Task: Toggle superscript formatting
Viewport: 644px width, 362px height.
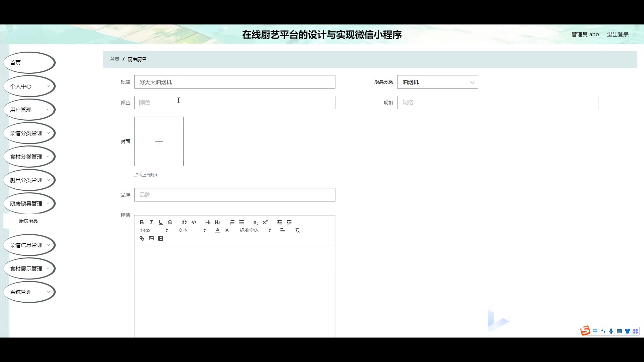Action: pos(265,222)
